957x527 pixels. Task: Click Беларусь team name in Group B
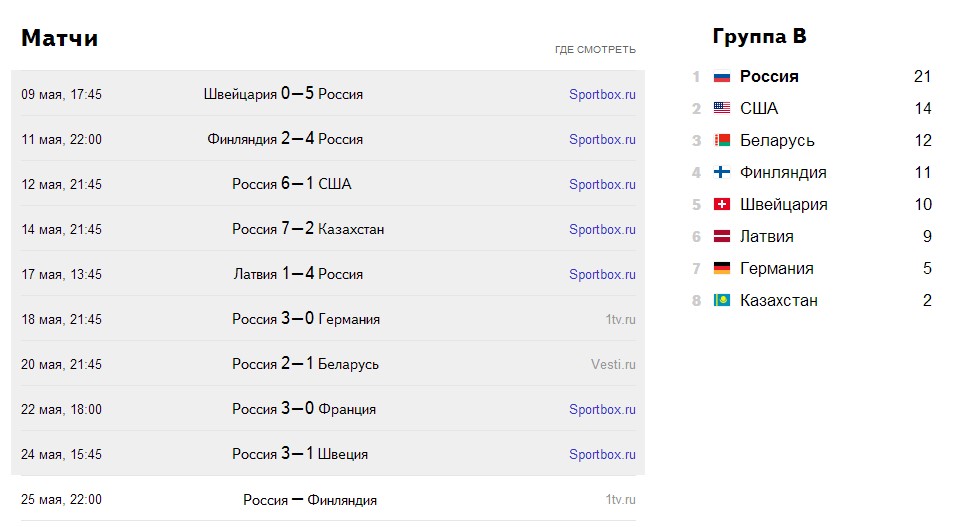[777, 140]
